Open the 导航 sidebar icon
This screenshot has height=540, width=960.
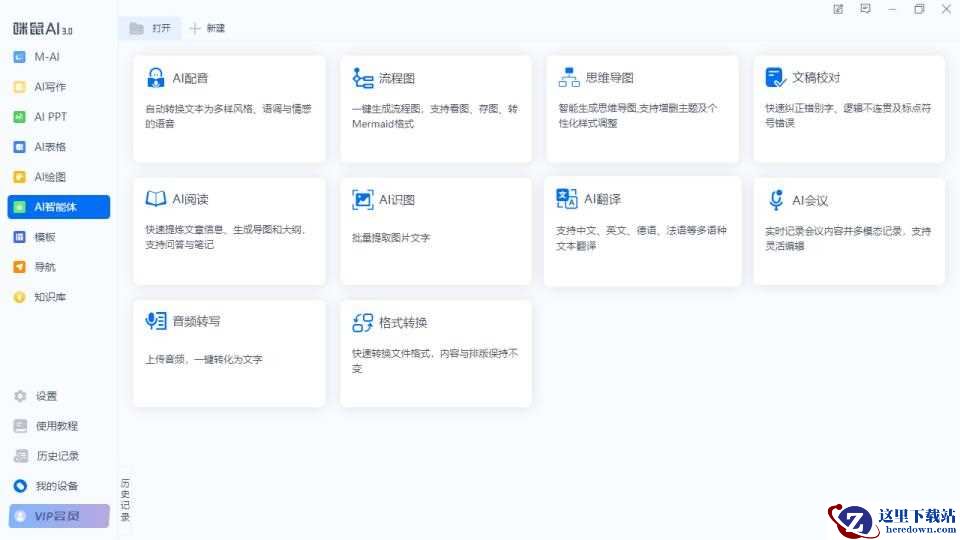[x=20, y=267]
